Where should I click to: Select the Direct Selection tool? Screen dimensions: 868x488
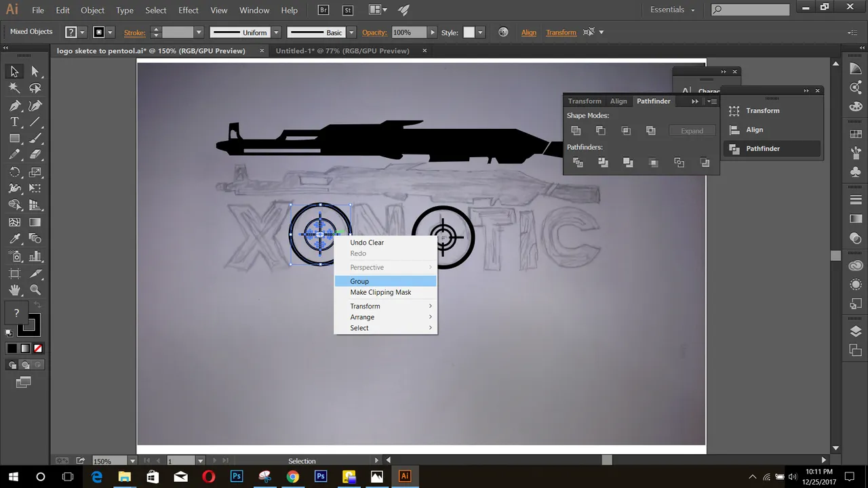point(35,72)
